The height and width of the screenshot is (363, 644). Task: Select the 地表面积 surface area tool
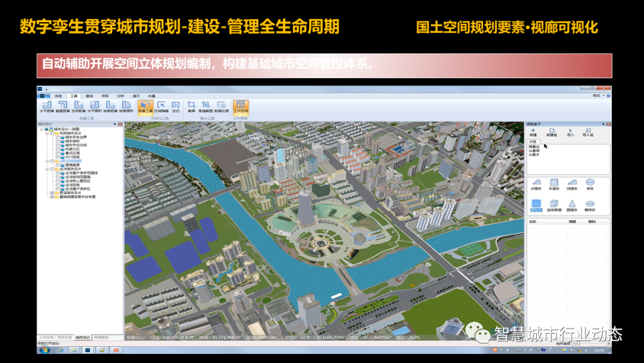126,107
